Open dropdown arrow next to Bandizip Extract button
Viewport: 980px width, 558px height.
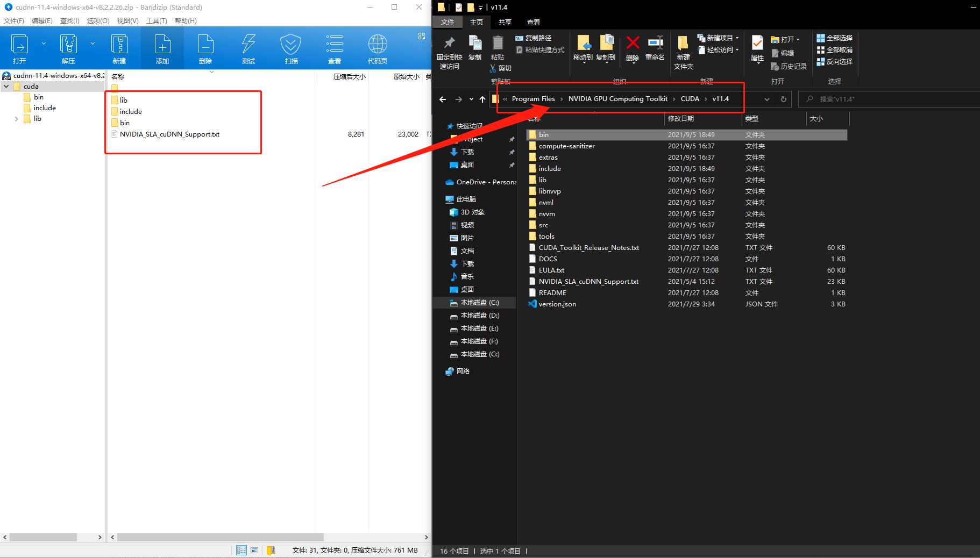point(93,44)
